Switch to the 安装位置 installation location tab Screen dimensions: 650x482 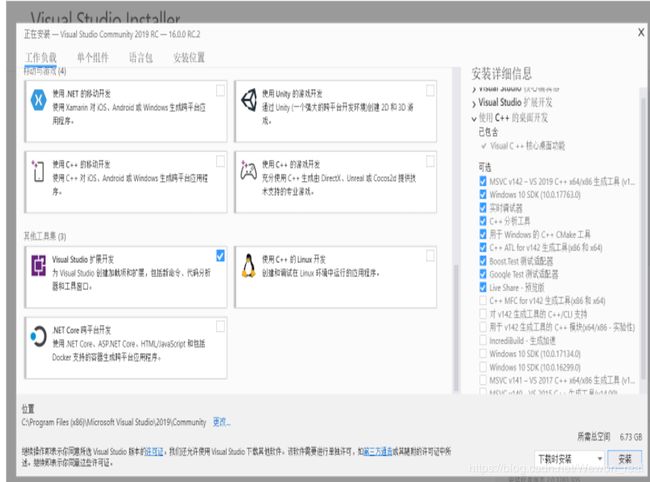(189, 57)
